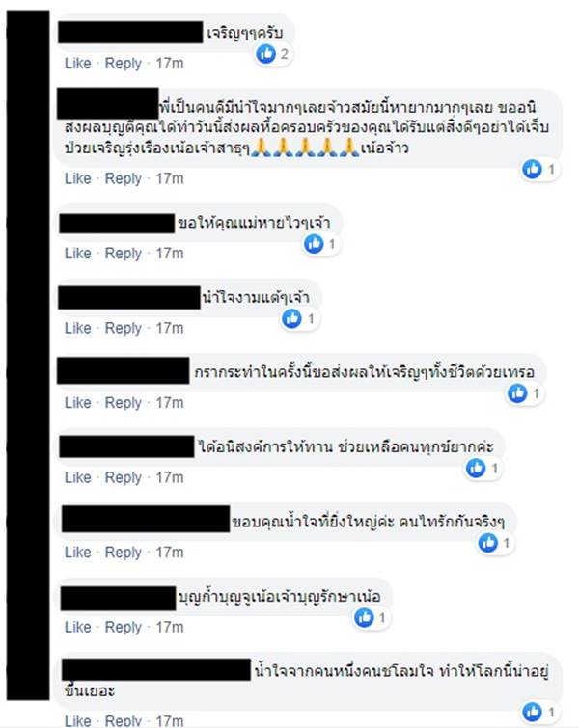Click the thumbs-up reaction on 'เจริญๆๆครับ' comment
Screen dimensions: 579x728
(x=266, y=54)
